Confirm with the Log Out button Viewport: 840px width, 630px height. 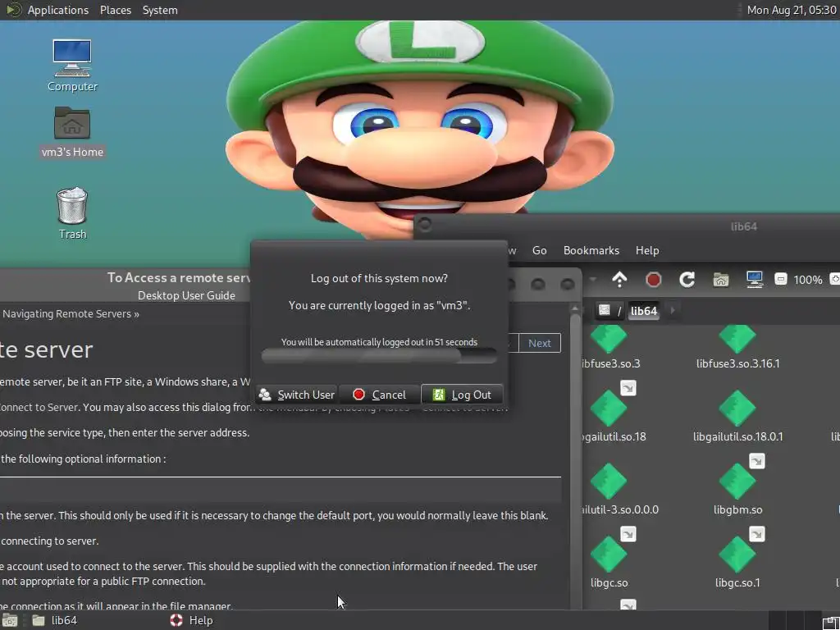coord(462,395)
